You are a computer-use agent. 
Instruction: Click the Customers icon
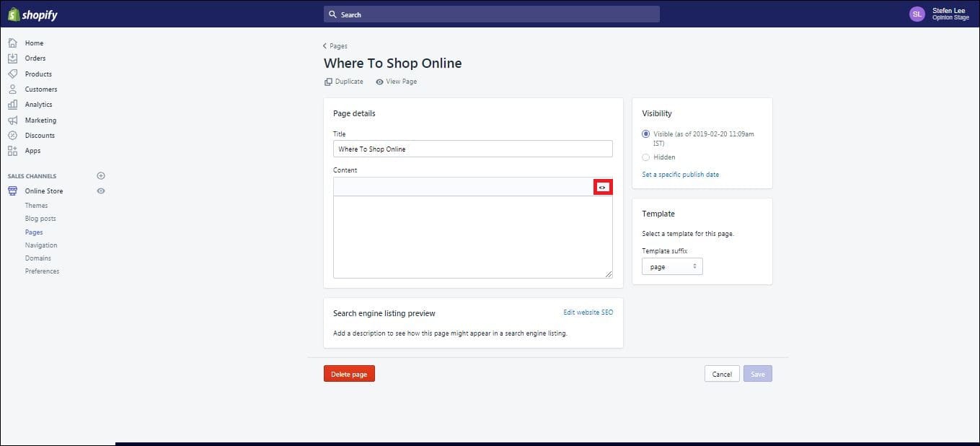click(13, 89)
